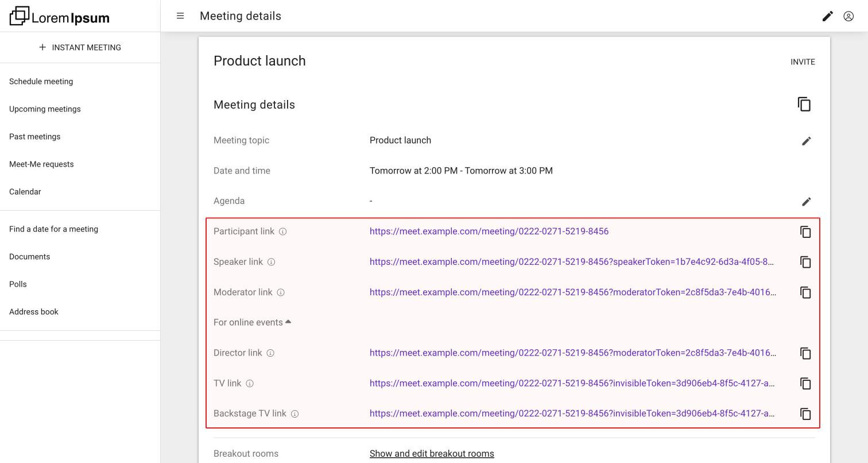Screen dimensions: 868x463
Task: Start an Instant Meeting
Action: (x=80, y=48)
